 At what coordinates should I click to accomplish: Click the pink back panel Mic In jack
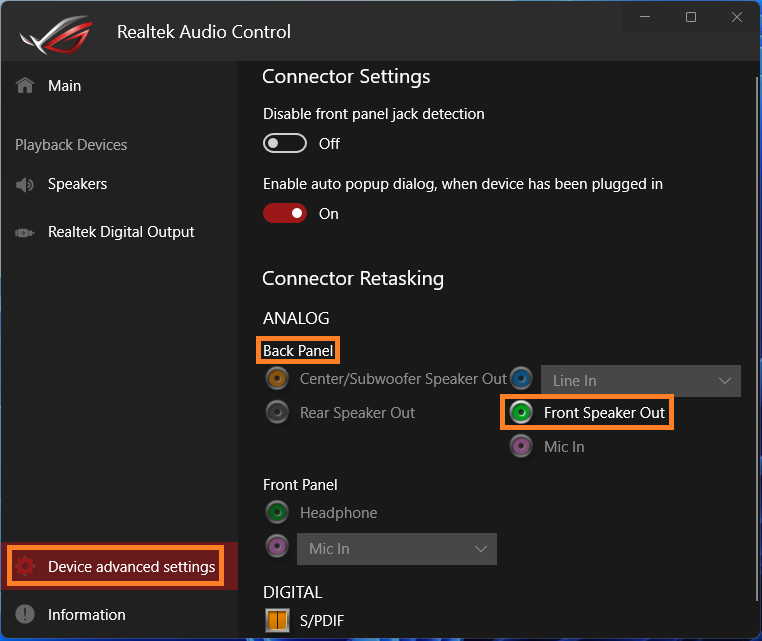pyautogui.click(x=521, y=446)
